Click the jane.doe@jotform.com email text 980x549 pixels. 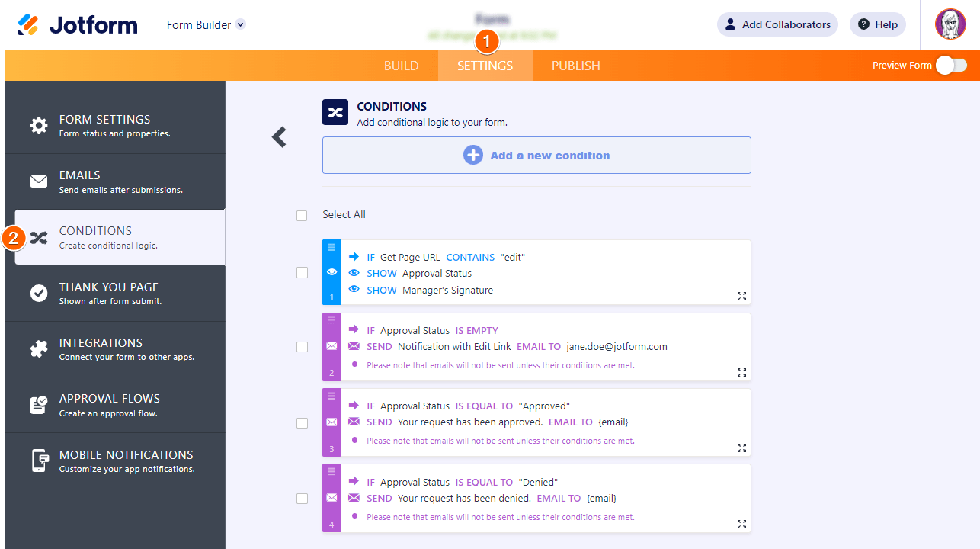[617, 346]
